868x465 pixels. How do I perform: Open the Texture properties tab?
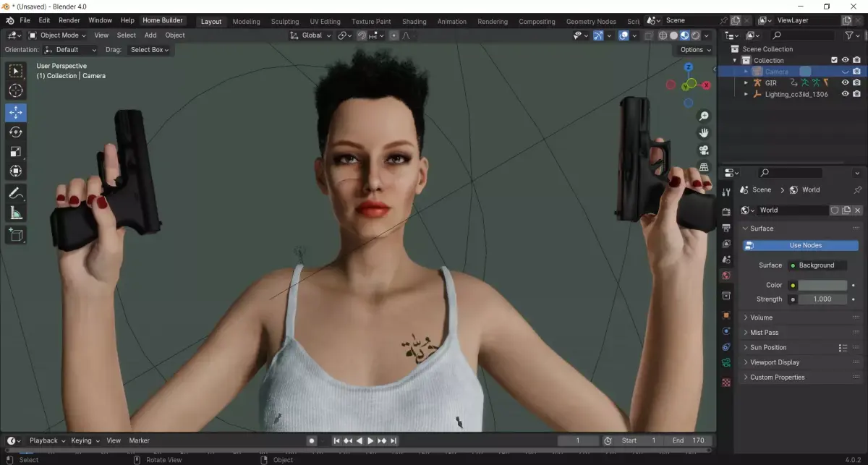(726, 381)
